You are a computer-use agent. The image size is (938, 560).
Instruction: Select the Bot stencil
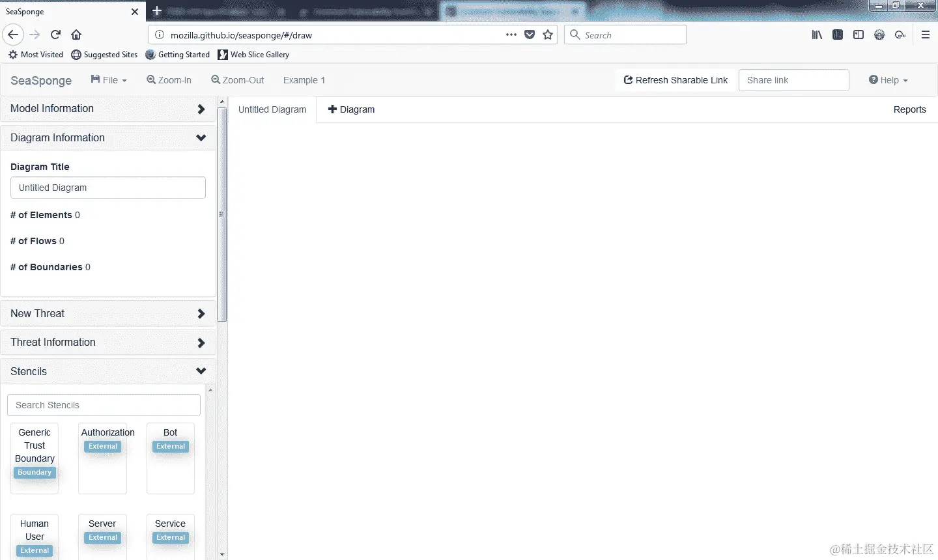(x=170, y=458)
